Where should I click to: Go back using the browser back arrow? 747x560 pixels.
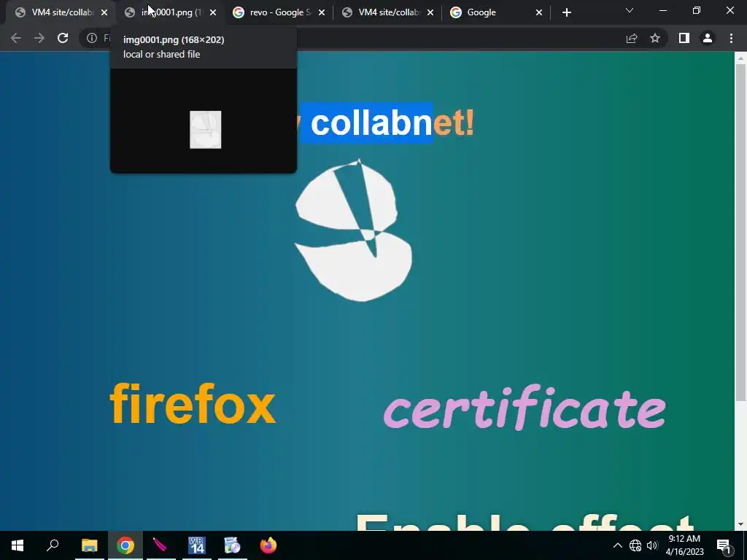[x=16, y=38]
